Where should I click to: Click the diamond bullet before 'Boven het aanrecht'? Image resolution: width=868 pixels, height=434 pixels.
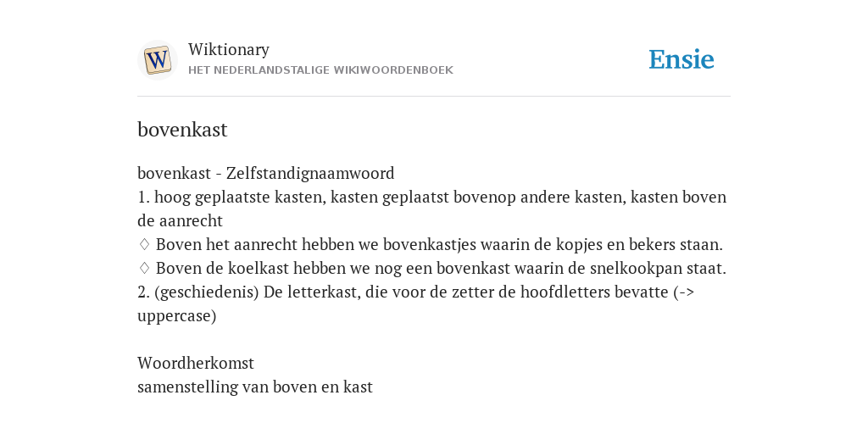(144, 245)
